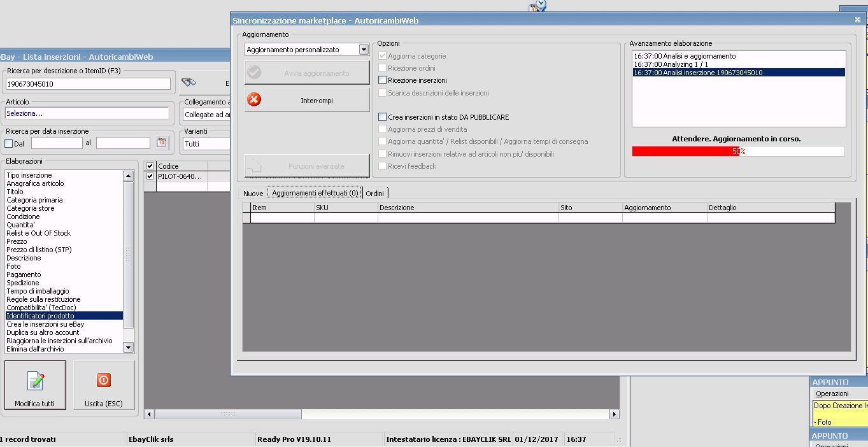Open Aggiornamento personalizzato dropdown
The width and height of the screenshot is (868, 447).
364,50
